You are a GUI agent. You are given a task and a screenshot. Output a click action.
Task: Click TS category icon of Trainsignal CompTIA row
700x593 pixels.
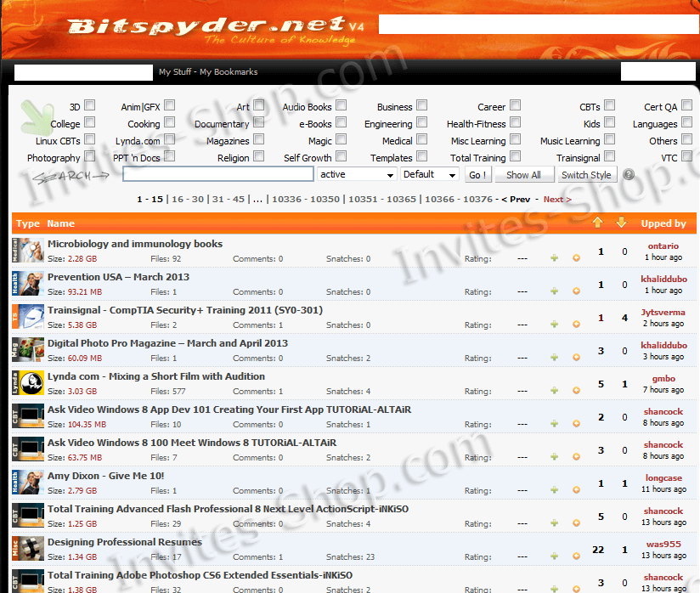[x=28, y=316]
